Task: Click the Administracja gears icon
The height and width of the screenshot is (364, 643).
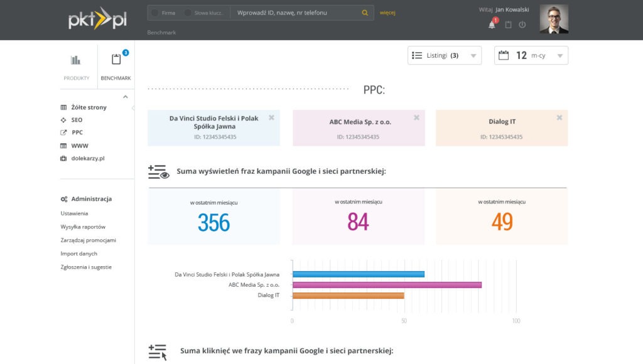Action: (x=64, y=199)
